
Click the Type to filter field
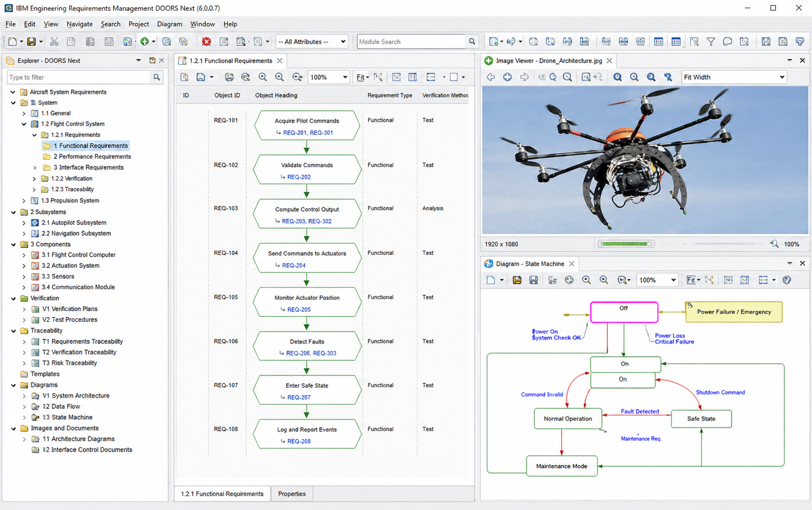point(80,77)
